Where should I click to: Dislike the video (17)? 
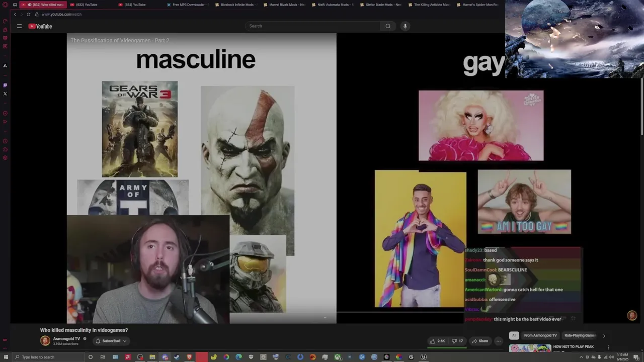[457, 341]
